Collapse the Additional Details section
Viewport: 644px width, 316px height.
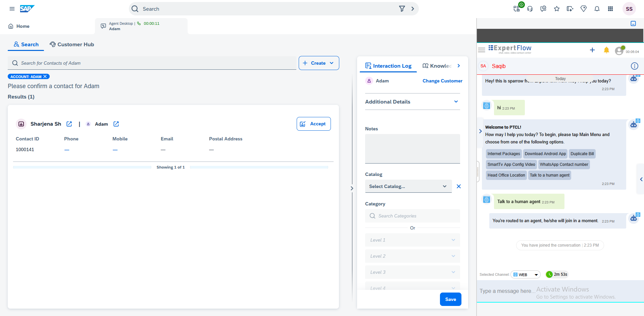(456, 102)
